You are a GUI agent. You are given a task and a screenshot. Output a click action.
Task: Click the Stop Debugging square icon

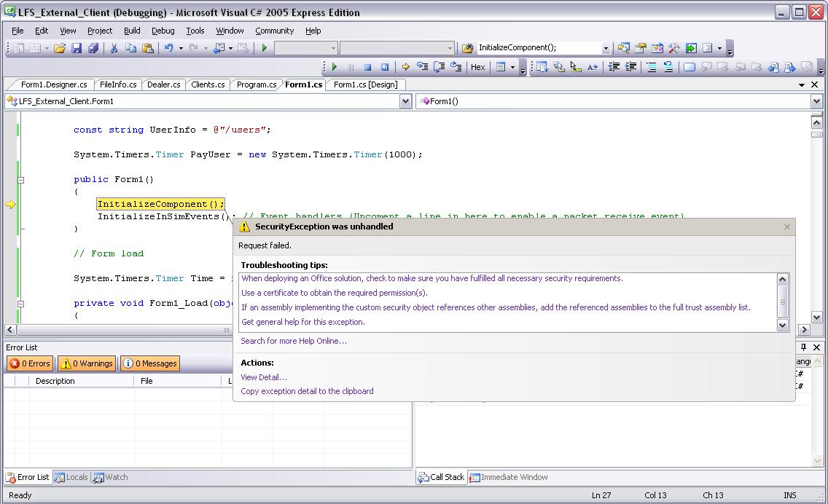coord(368,67)
